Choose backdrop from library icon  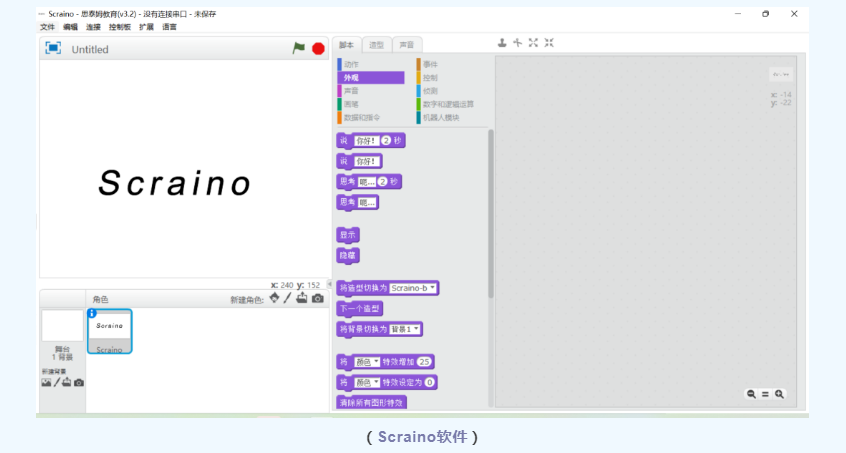click(x=46, y=382)
